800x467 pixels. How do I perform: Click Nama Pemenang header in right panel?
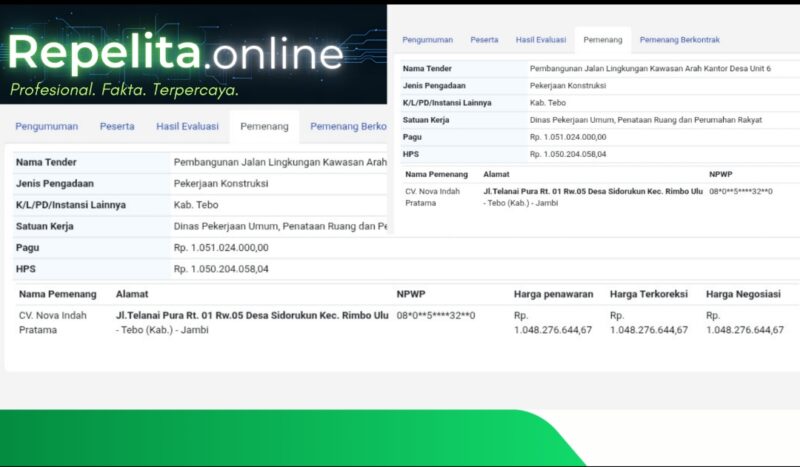click(436, 174)
